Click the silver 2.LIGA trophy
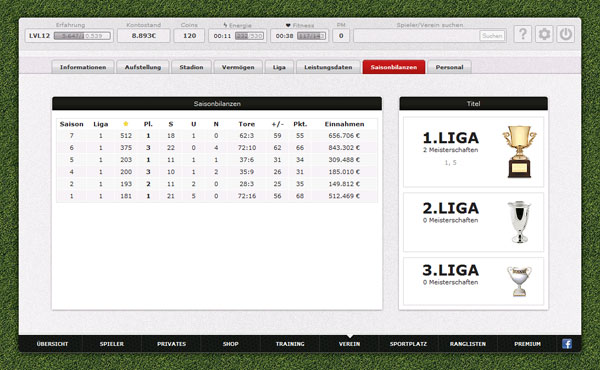The height and width of the screenshot is (370, 600). coord(519,222)
